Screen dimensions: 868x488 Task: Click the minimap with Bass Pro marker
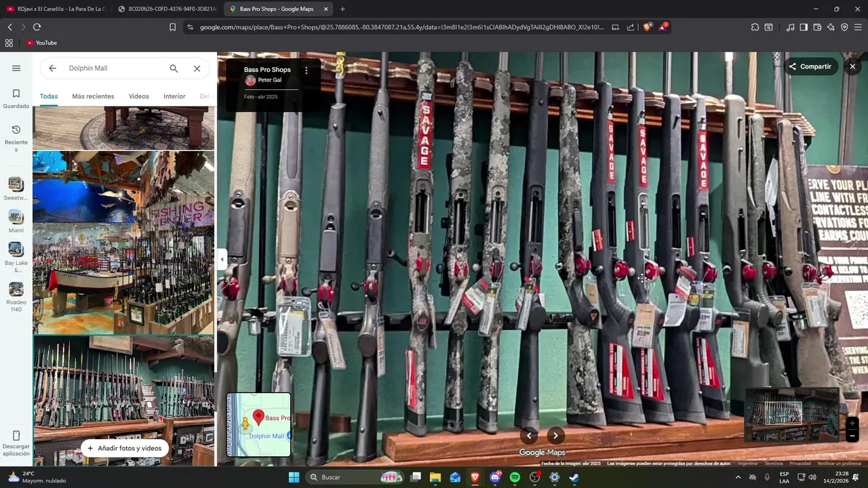[258, 425]
